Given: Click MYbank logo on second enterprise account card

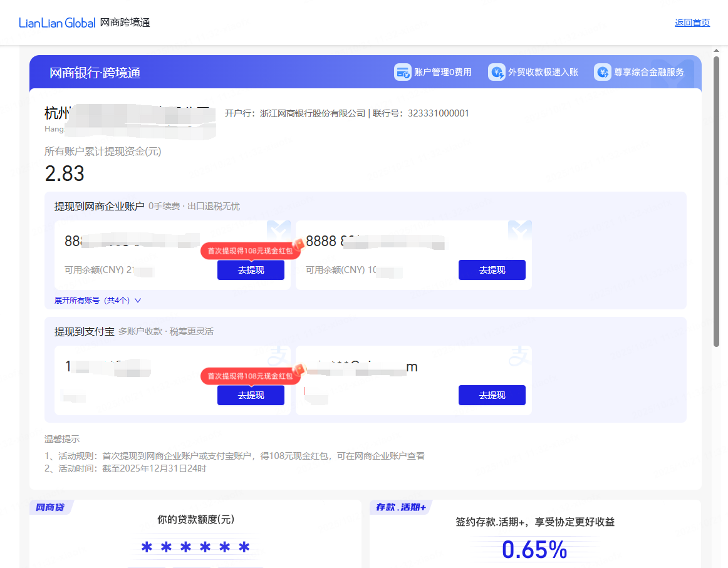Looking at the screenshot, I should [x=519, y=229].
